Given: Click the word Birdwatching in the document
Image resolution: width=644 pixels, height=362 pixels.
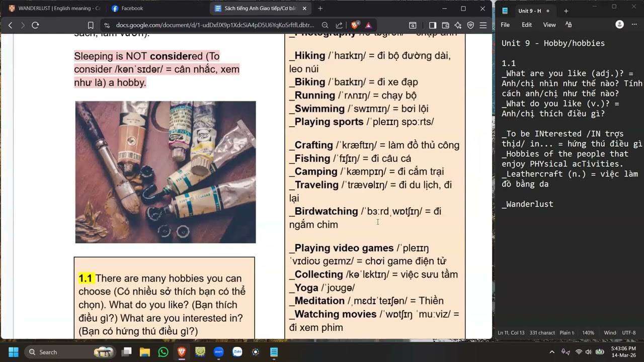Looking at the screenshot, I should [326, 212].
